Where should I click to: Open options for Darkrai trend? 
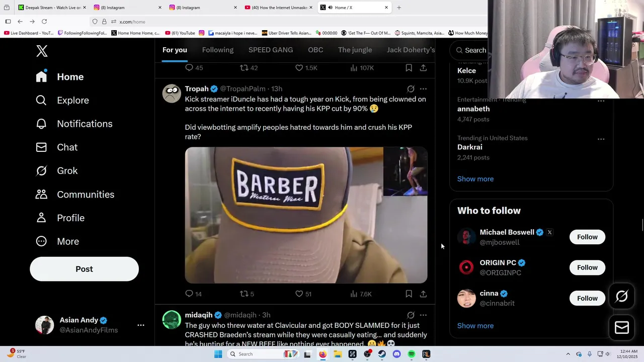tap(601, 139)
